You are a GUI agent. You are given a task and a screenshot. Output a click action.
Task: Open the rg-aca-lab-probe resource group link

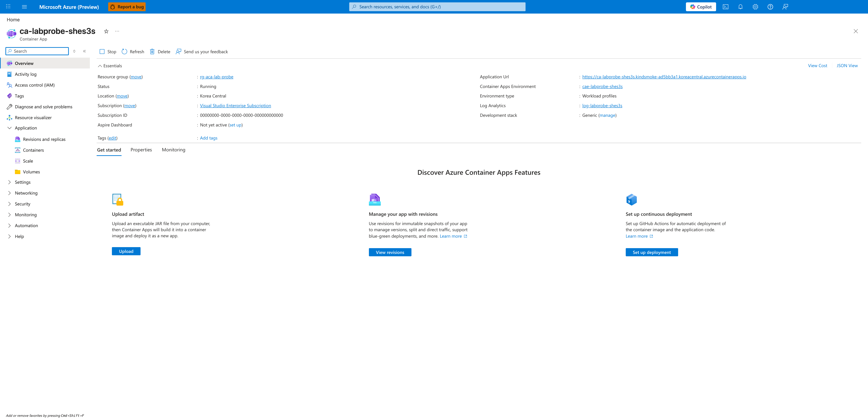point(217,77)
